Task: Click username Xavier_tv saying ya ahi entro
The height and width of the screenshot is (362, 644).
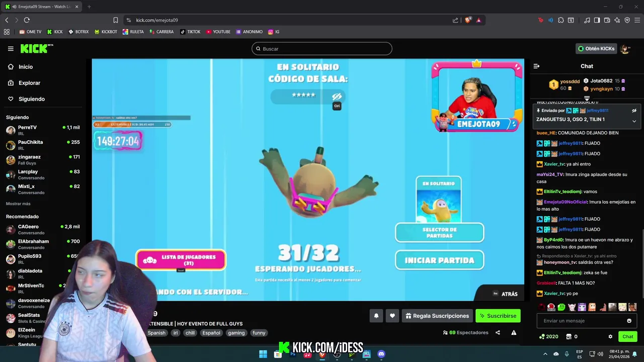Action: (x=554, y=164)
